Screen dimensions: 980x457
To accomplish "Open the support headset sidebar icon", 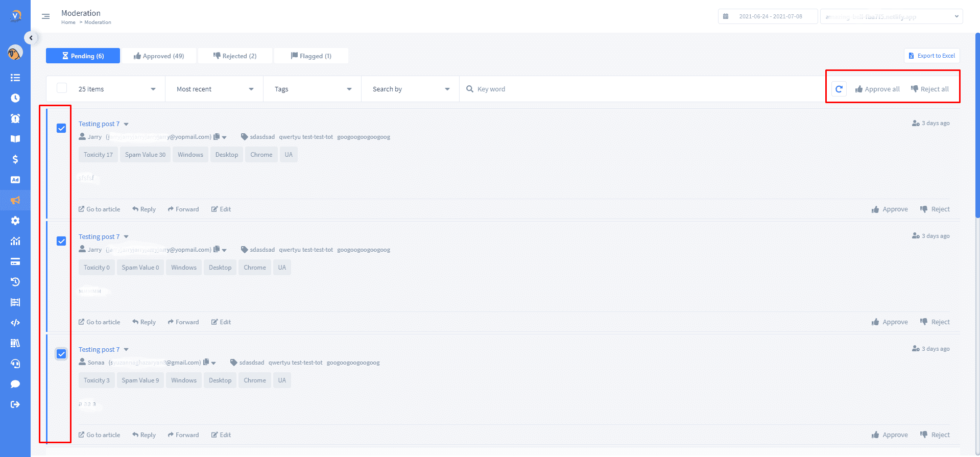I will pos(15,364).
